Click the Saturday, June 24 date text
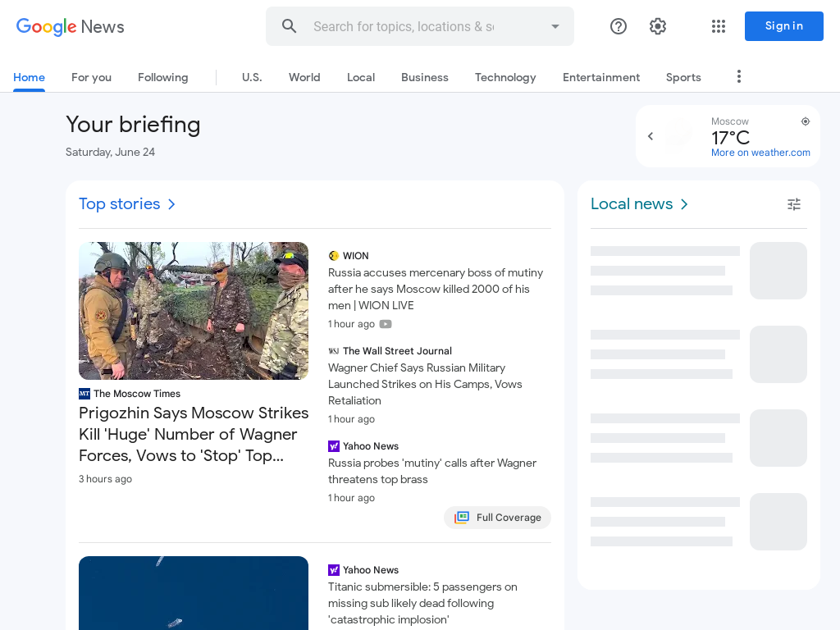The width and height of the screenshot is (840, 630). pyautogui.click(x=111, y=152)
